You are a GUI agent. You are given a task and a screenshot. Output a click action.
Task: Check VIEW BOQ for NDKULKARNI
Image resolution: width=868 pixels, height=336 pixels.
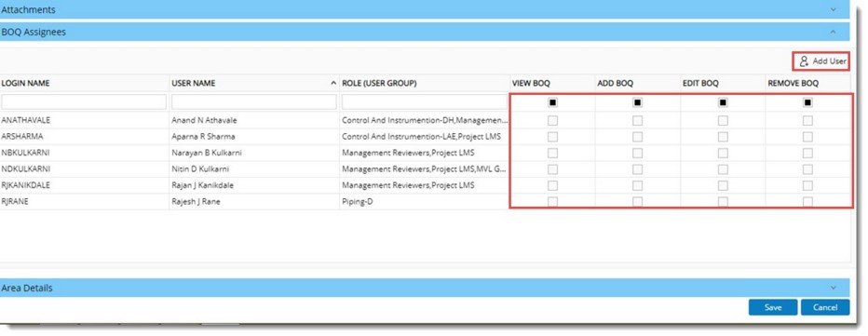pyautogui.click(x=552, y=168)
